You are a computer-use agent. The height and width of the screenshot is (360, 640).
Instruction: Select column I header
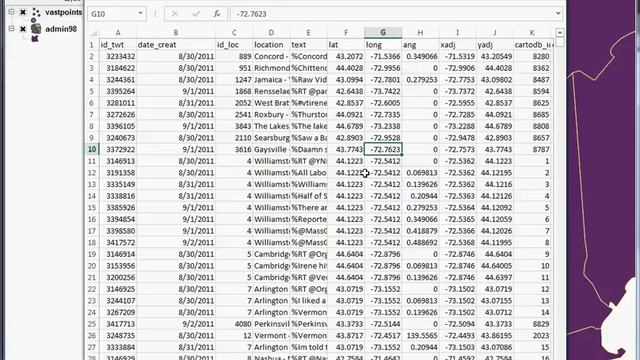tap(458, 33)
